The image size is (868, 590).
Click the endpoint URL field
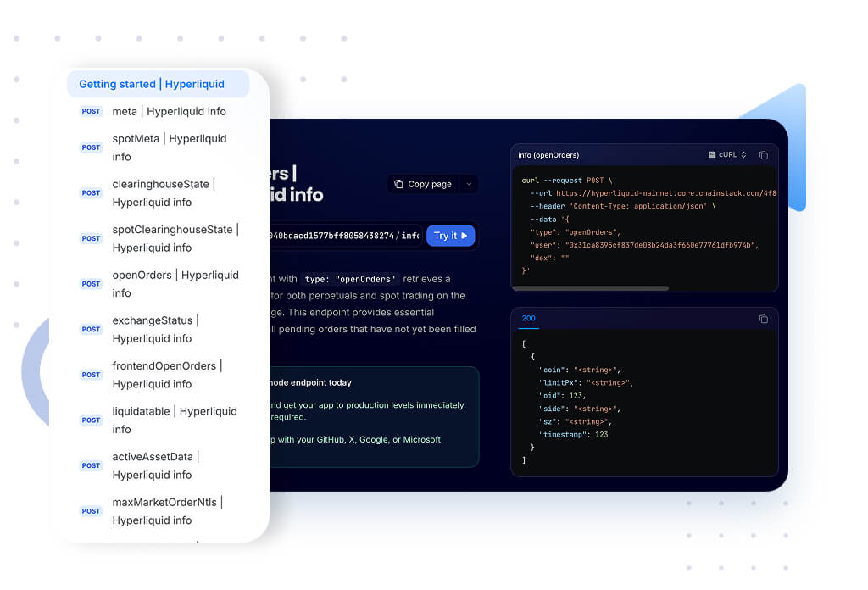(346, 236)
